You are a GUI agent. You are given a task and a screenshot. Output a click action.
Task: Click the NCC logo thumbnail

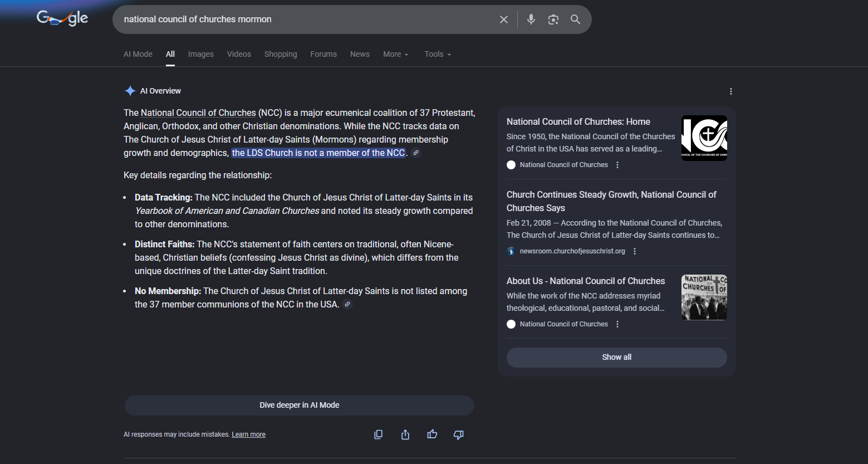click(704, 138)
